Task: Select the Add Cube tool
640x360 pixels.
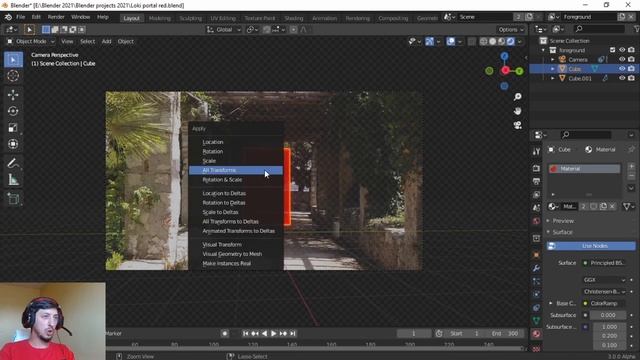Action: tap(13, 199)
